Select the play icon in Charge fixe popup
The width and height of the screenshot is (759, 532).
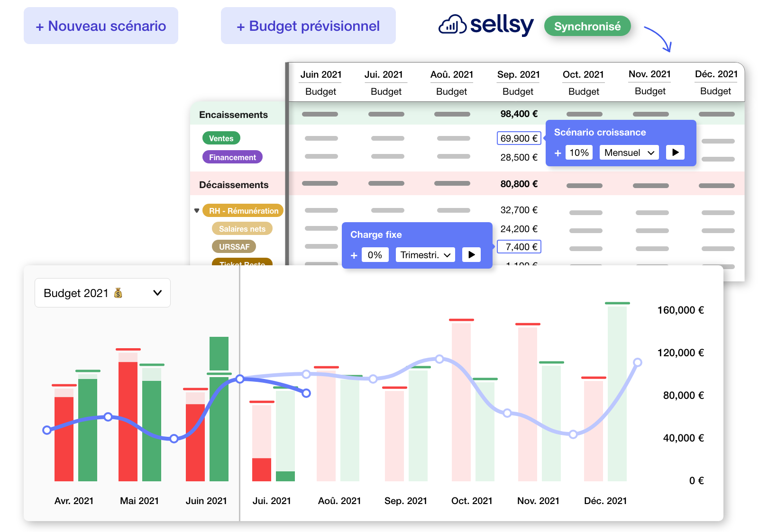click(x=471, y=254)
